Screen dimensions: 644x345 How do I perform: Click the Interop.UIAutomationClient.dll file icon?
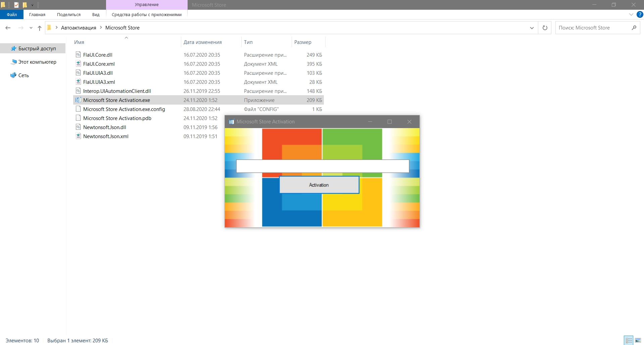[x=78, y=91]
